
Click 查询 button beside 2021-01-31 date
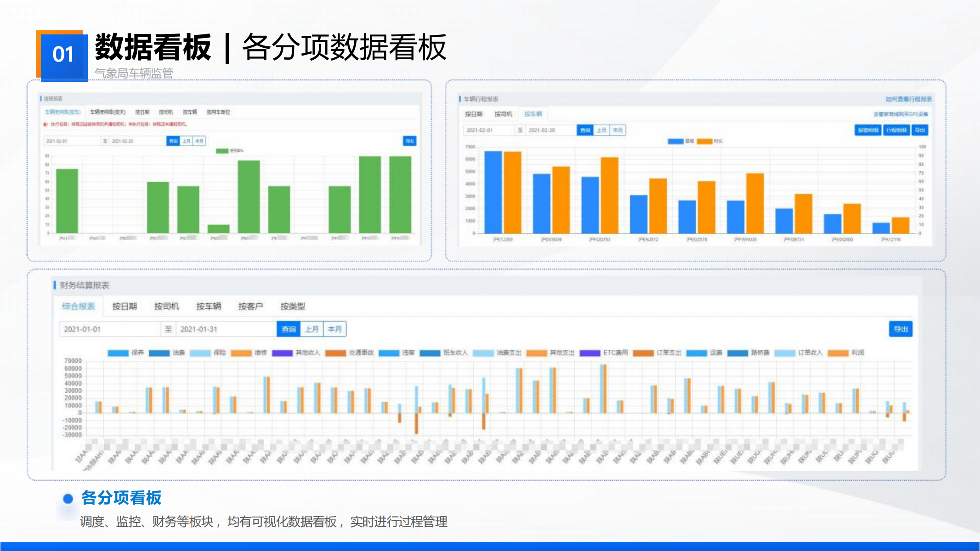pyautogui.click(x=289, y=329)
